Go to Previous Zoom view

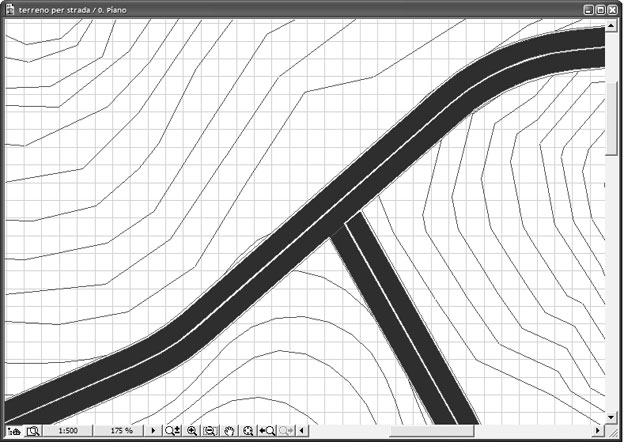pyautogui.click(x=267, y=431)
